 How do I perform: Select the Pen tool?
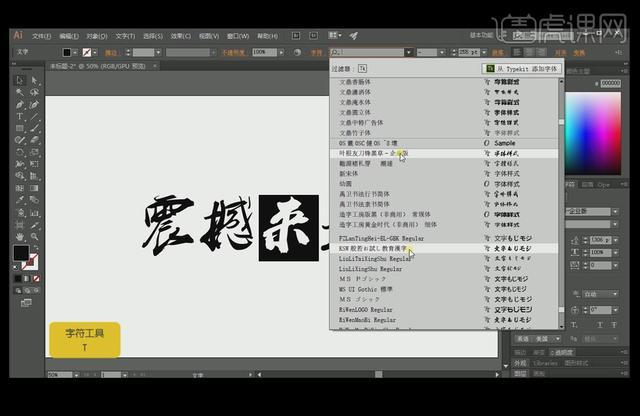[x=19, y=104]
